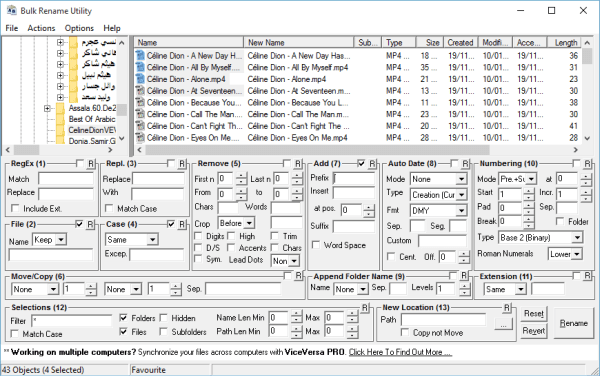The image size is (600, 376).
Task: Check the Subfolders option in Selections
Action: 163,332
